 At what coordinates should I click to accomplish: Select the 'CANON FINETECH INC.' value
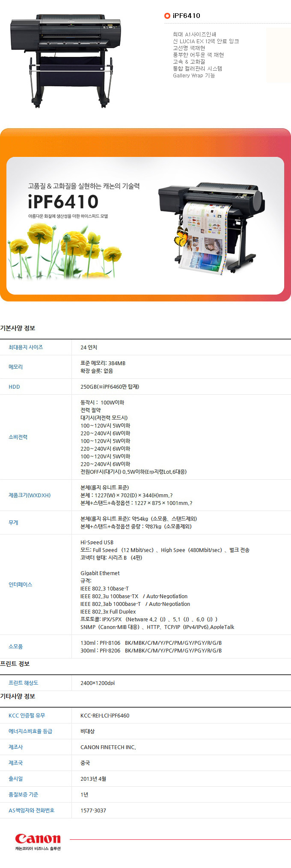(x=108, y=747)
